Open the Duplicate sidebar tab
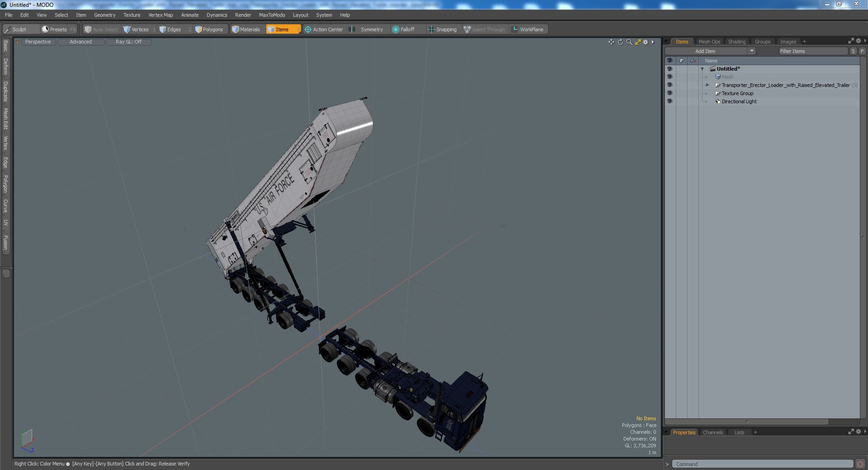This screenshot has width=868, height=470. point(5,92)
